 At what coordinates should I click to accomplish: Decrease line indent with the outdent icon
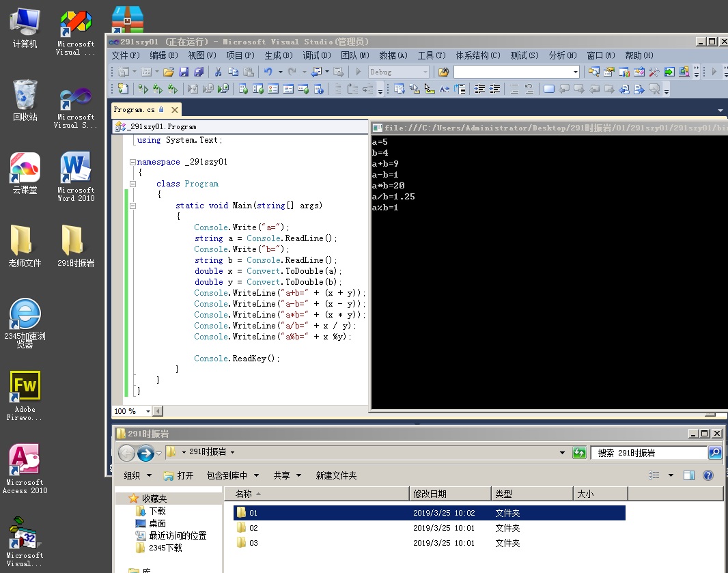point(479,89)
